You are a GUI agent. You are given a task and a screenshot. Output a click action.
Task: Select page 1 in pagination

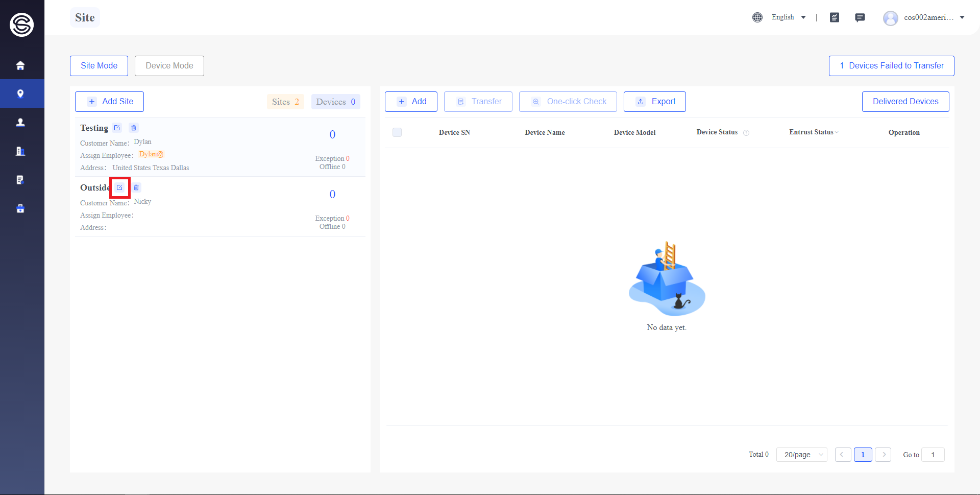[863, 455]
